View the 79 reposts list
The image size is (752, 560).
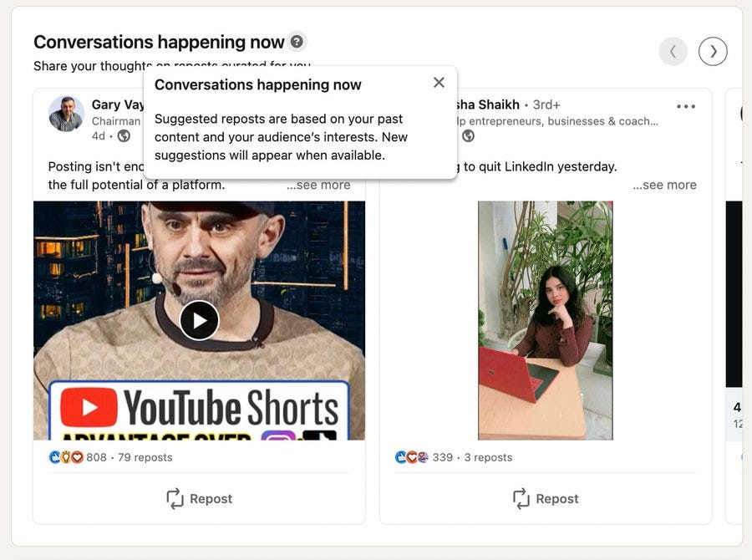[x=145, y=457]
